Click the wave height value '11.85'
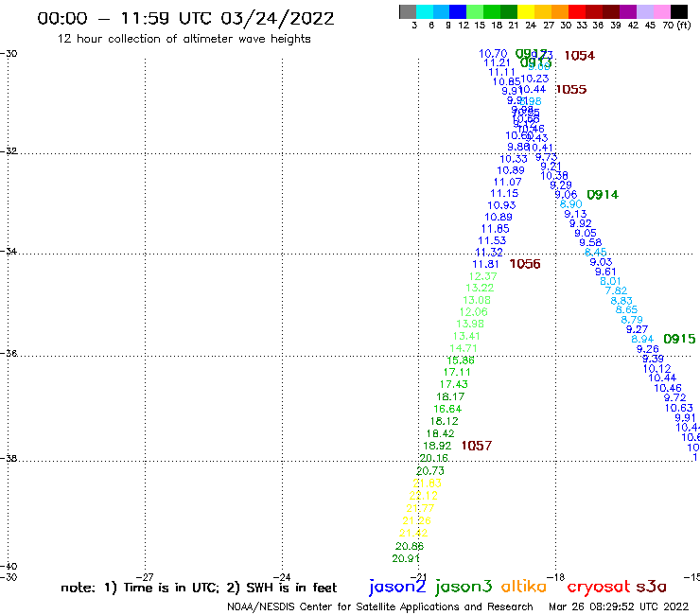 click(495, 229)
